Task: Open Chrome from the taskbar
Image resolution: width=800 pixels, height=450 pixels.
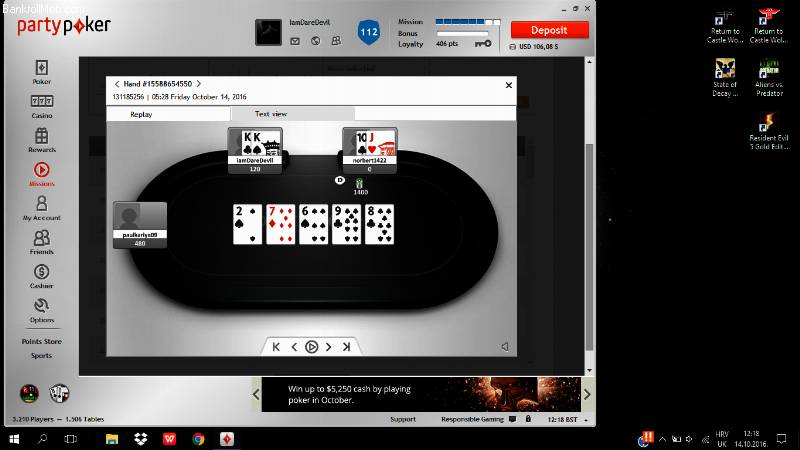Action: pos(198,439)
